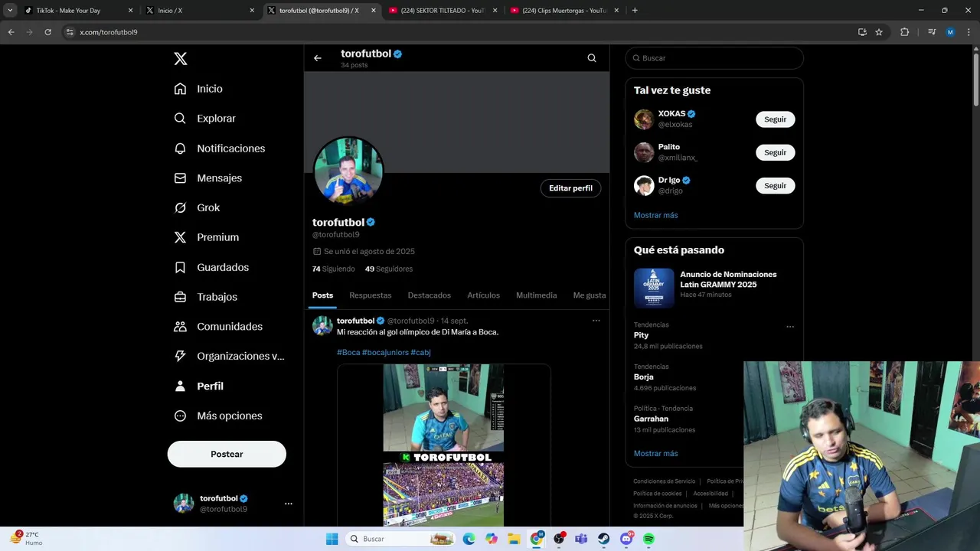Screen dimensions: 980x551
Task: Click Editar perfil button
Action: pyautogui.click(x=570, y=188)
